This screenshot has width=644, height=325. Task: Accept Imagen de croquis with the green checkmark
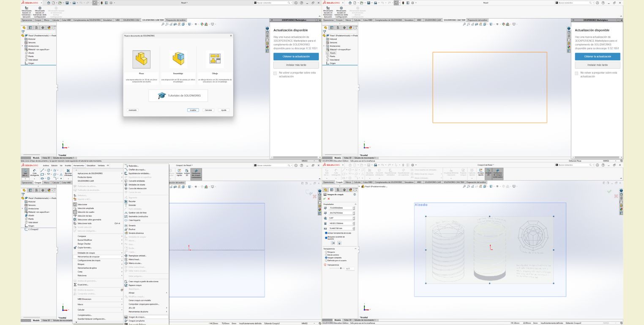325,198
